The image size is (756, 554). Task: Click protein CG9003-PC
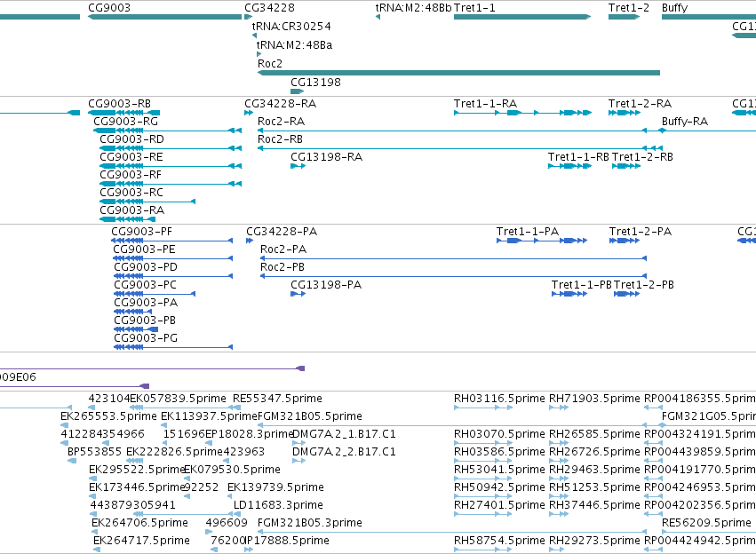pyautogui.click(x=145, y=286)
